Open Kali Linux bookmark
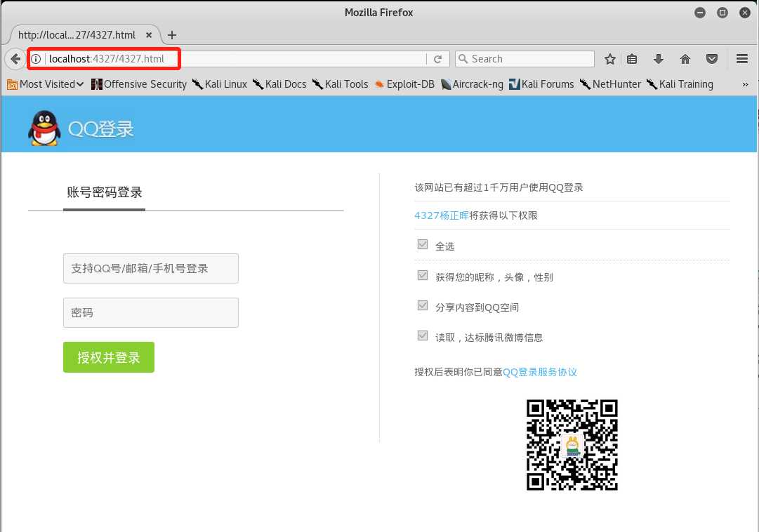Image resolution: width=759 pixels, height=532 pixels. click(220, 84)
